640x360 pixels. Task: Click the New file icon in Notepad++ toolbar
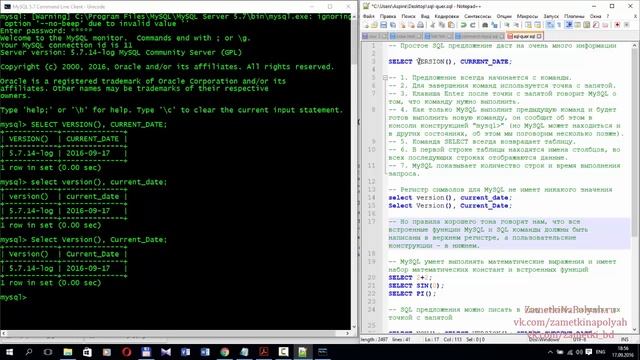[366, 25]
